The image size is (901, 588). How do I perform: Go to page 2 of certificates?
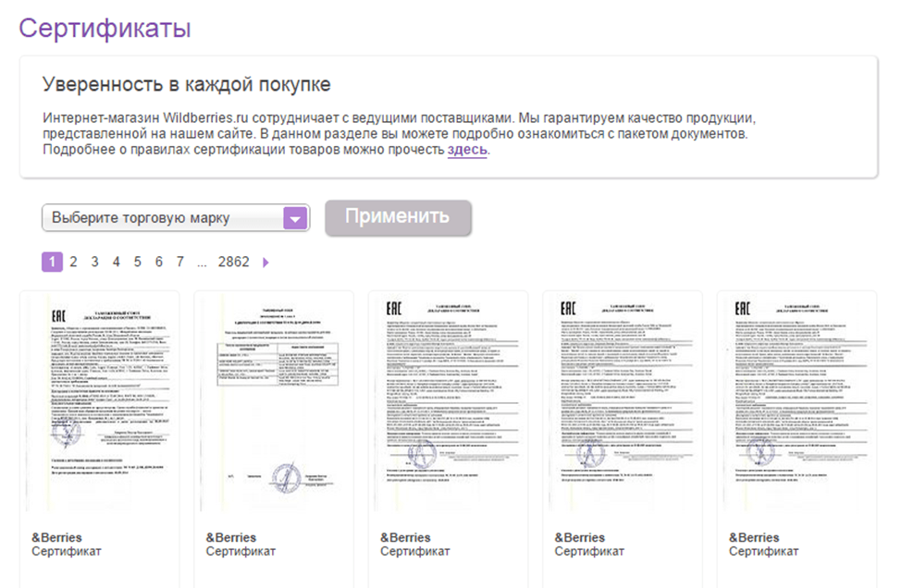pos(73,263)
